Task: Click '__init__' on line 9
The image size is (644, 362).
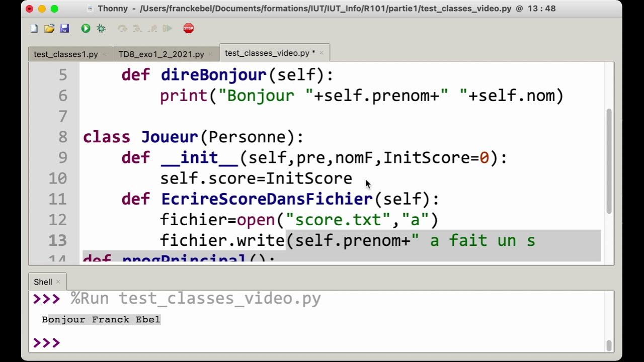Action: 200,158
